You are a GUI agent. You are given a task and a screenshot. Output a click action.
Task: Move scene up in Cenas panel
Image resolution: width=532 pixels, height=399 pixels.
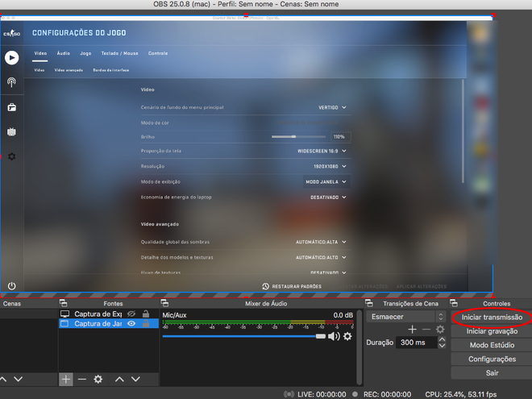(x=3, y=379)
